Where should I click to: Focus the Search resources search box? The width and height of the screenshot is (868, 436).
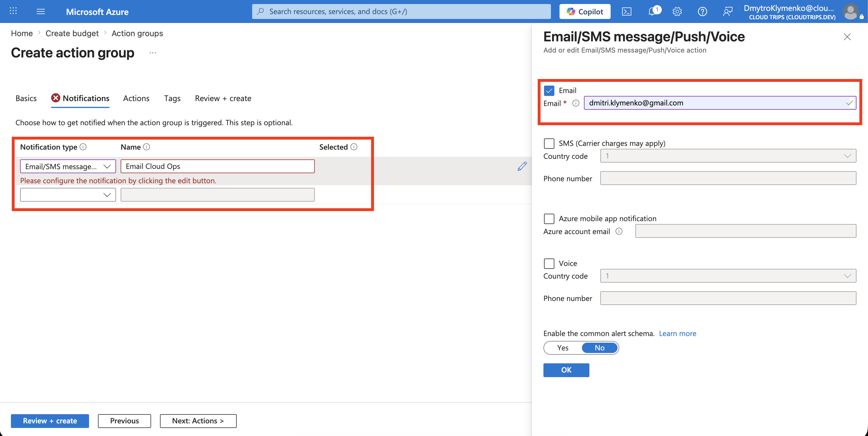click(x=401, y=11)
